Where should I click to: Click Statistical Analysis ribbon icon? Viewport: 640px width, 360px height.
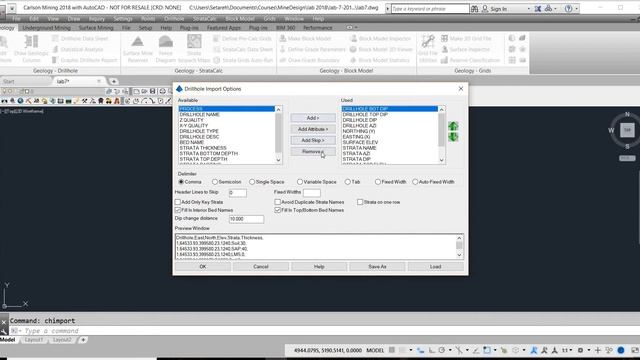coord(56,49)
